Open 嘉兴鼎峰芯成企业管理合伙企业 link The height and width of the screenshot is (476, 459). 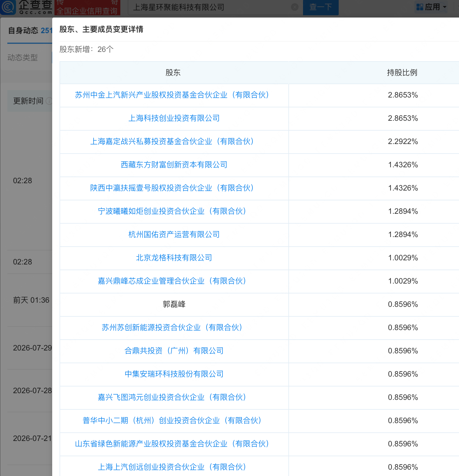tap(172, 281)
